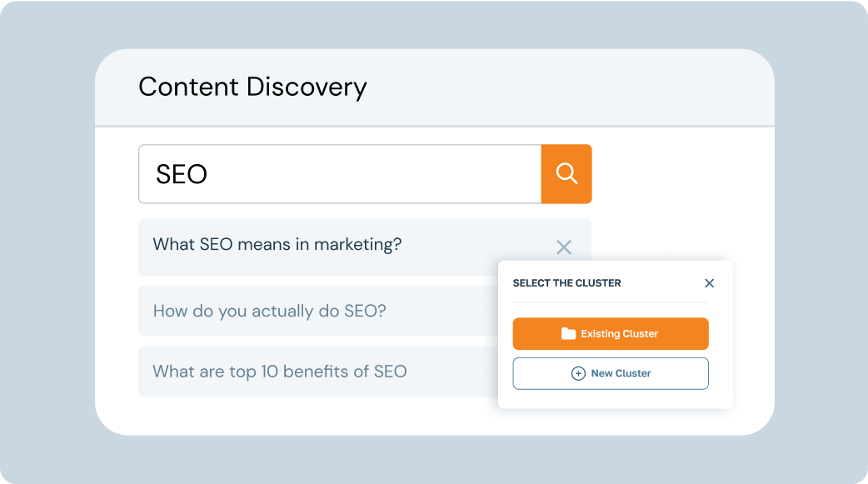Click the circled plus icon on New Cluster
Viewport: 868px width, 484px height.
tap(578, 373)
